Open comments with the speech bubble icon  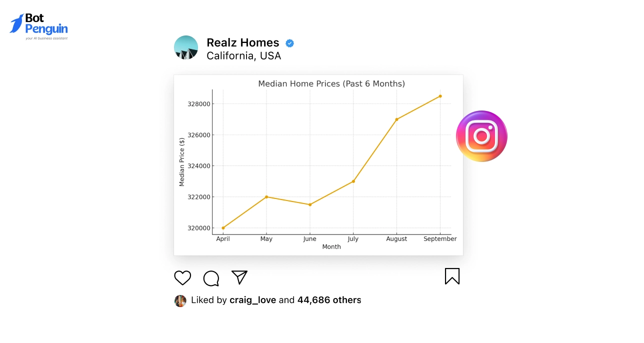click(211, 278)
